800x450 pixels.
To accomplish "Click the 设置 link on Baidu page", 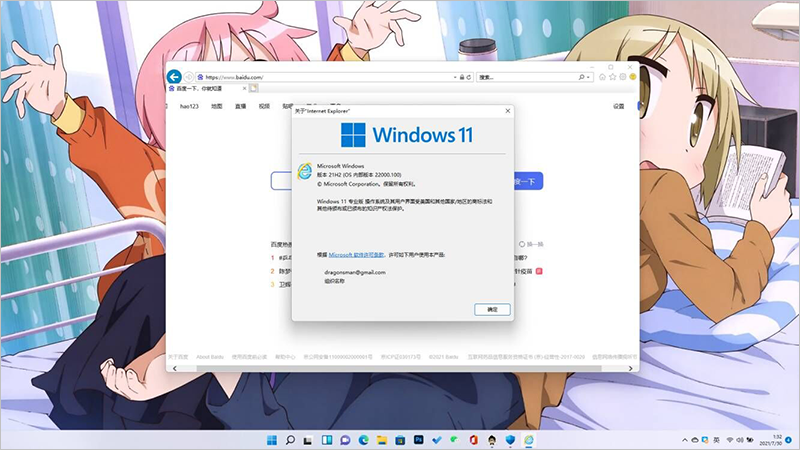I will pos(618,106).
